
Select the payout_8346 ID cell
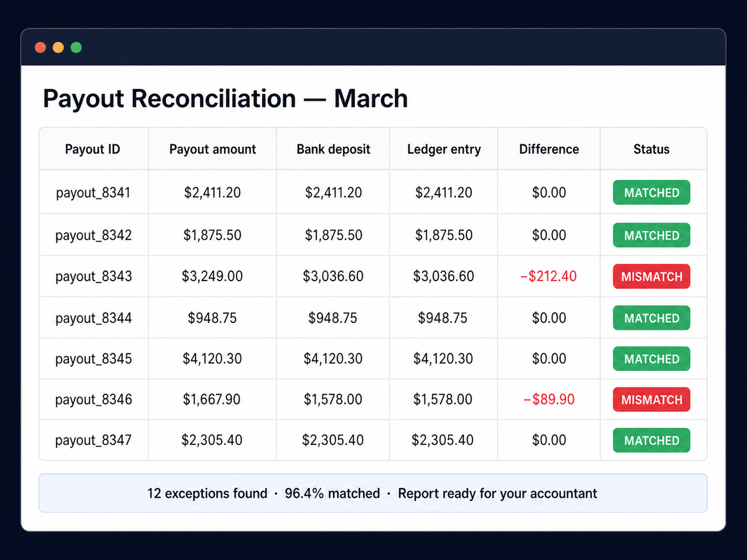(x=93, y=399)
